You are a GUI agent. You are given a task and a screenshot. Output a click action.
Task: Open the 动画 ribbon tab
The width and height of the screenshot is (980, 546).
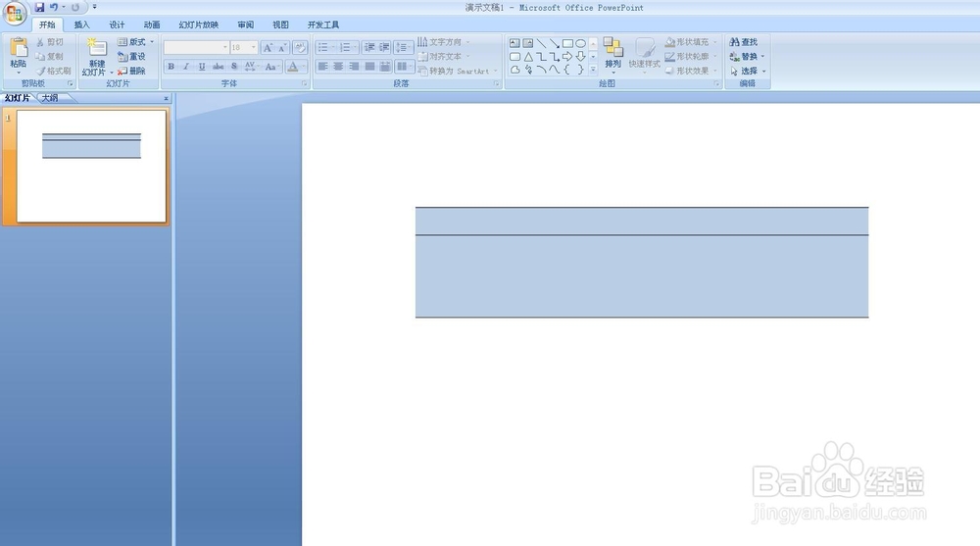(x=152, y=25)
